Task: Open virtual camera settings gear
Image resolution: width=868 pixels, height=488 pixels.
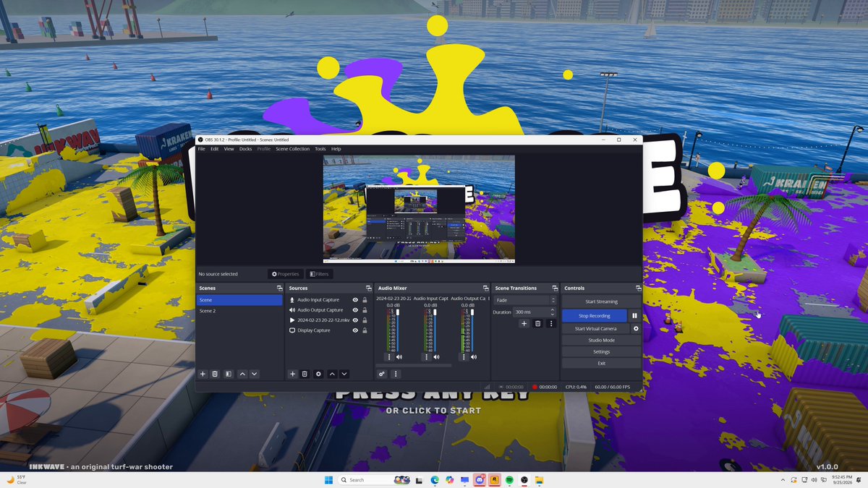Action: pos(636,328)
